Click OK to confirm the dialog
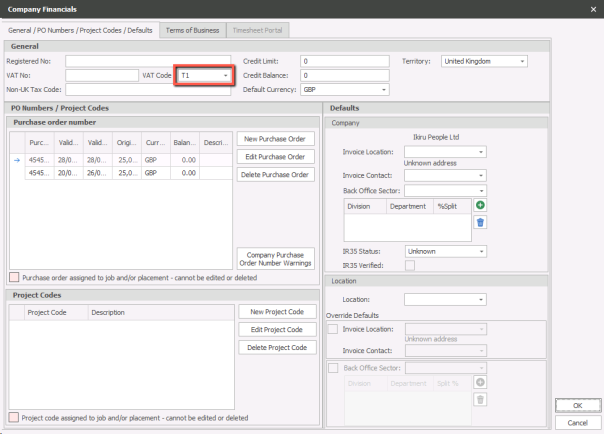604x434 pixels. coord(577,405)
